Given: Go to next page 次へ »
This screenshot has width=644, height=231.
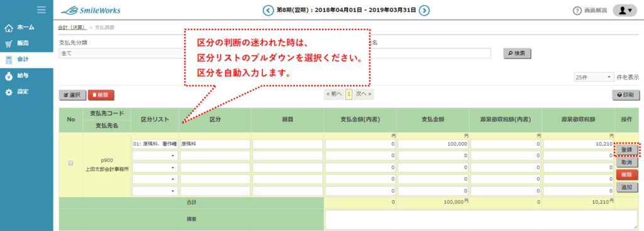Looking at the screenshot, I should pyautogui.click(x=364, y=94).
